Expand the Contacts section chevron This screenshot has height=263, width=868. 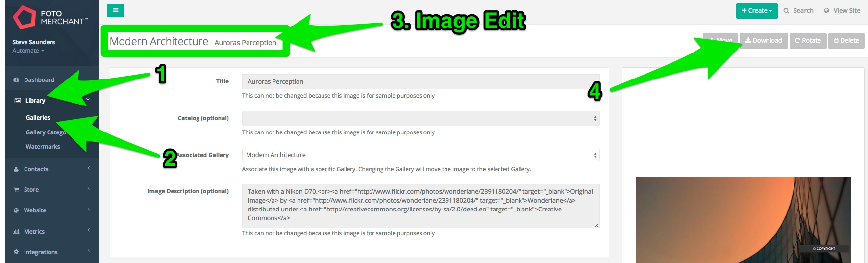click(x=89, y=168)
